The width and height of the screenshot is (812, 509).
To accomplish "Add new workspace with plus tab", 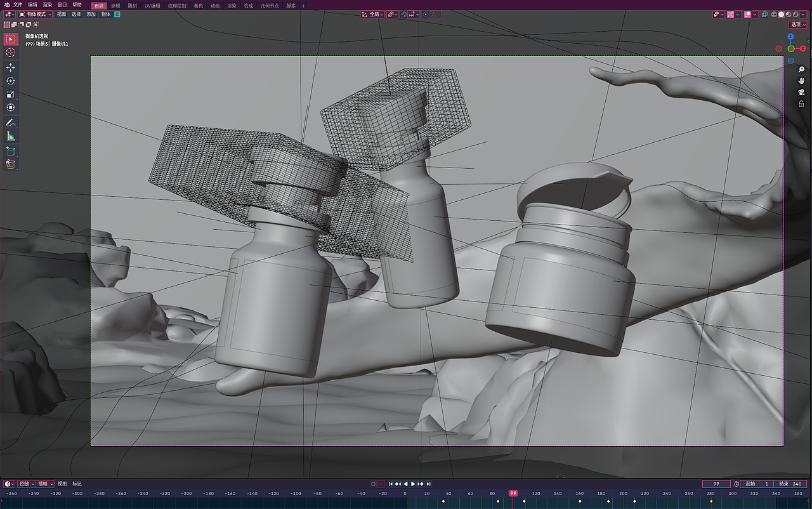I will (303, 5).
